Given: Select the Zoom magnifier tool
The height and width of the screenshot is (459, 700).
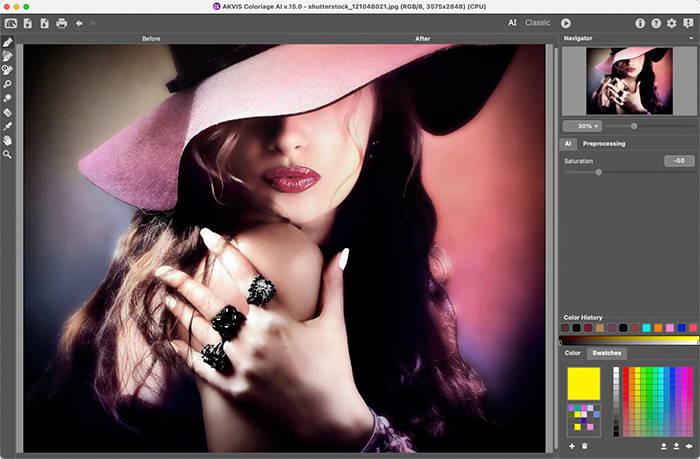Looking at the screenshot, I should (x=8, y=155).
